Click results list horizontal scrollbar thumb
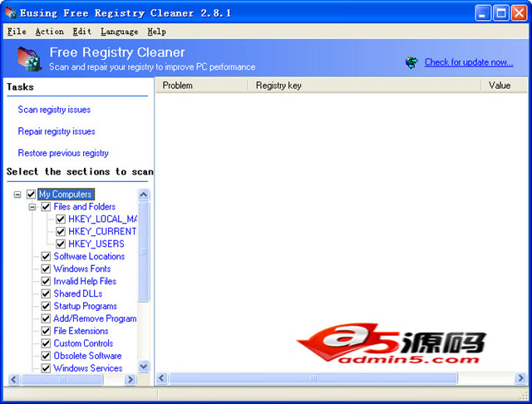This screenshot has width=532, height=404. tap(313, 378)
